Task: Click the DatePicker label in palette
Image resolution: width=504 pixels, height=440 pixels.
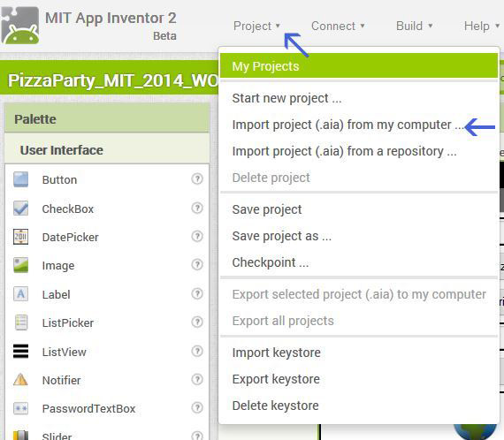Action: pos(71,238)
